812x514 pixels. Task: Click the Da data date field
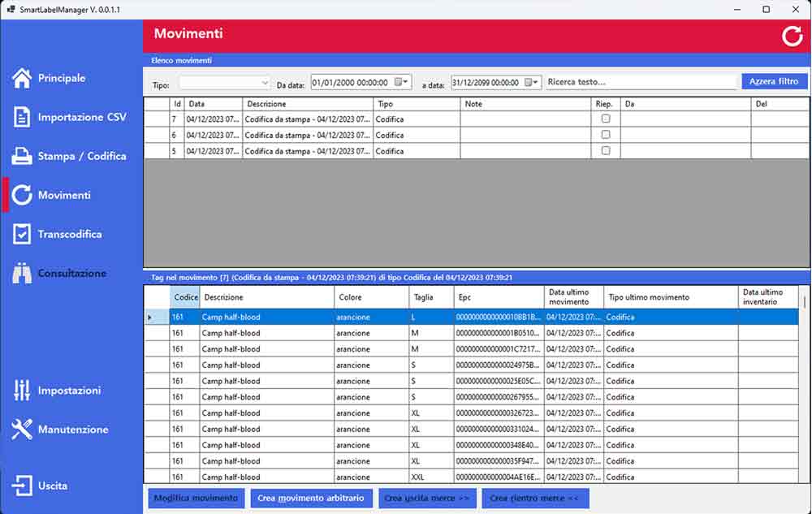(x=361, y=82)
